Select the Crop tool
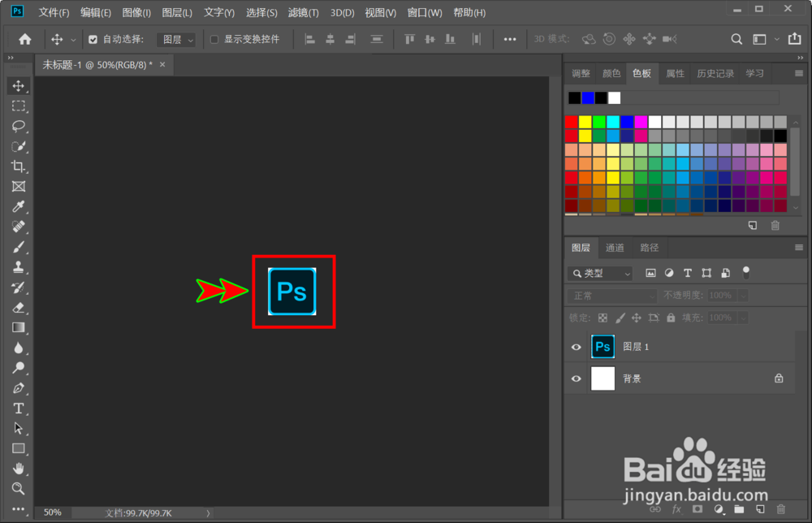 19,166
